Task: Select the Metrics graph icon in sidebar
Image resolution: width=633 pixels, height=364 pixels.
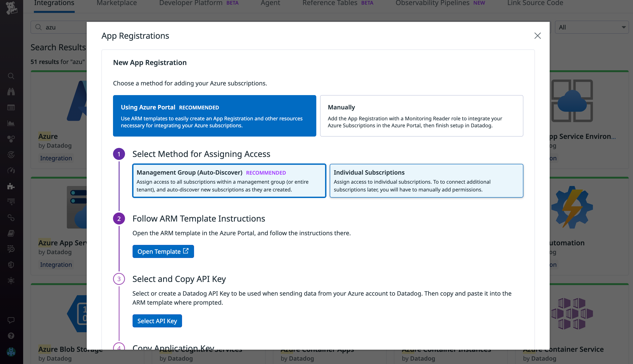Action: coord(11,123)
